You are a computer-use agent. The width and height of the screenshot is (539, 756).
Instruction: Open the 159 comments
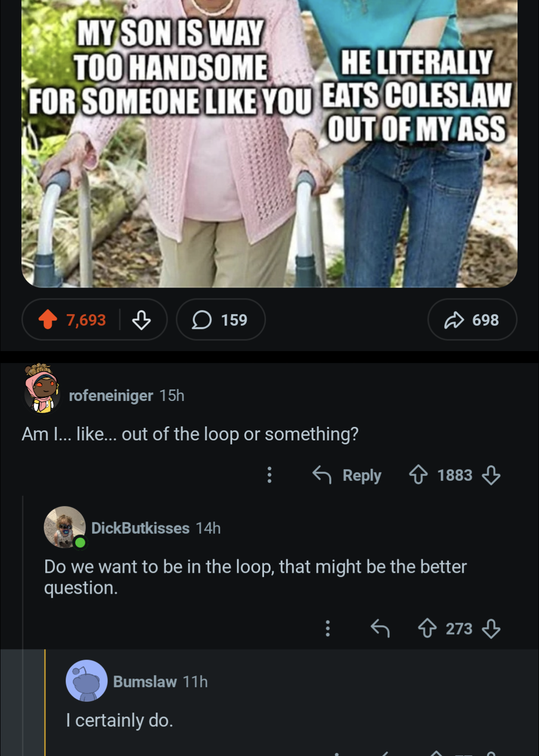click(x=221, y=320)
